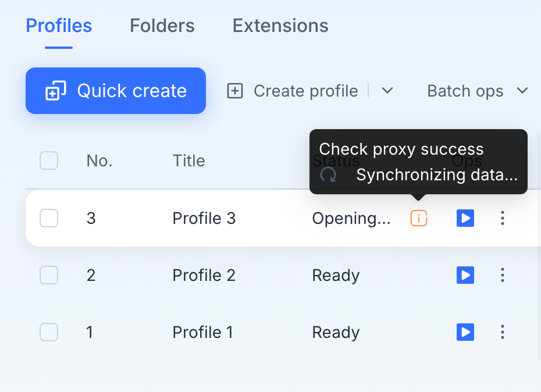Click the orange info icon for Profile 3
Viewport: 541px width, 392px height.
(x=418, y=218)
